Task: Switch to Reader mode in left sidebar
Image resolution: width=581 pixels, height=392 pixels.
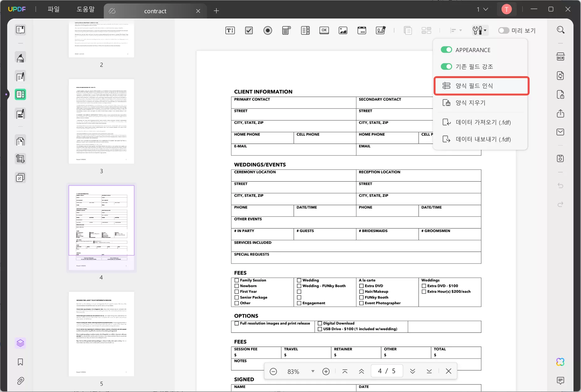Action: (20, 30)
